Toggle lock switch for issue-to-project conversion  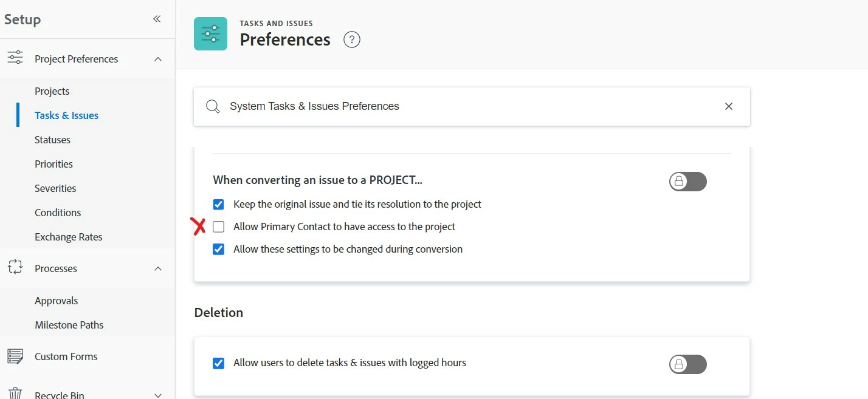pos(688,181)
